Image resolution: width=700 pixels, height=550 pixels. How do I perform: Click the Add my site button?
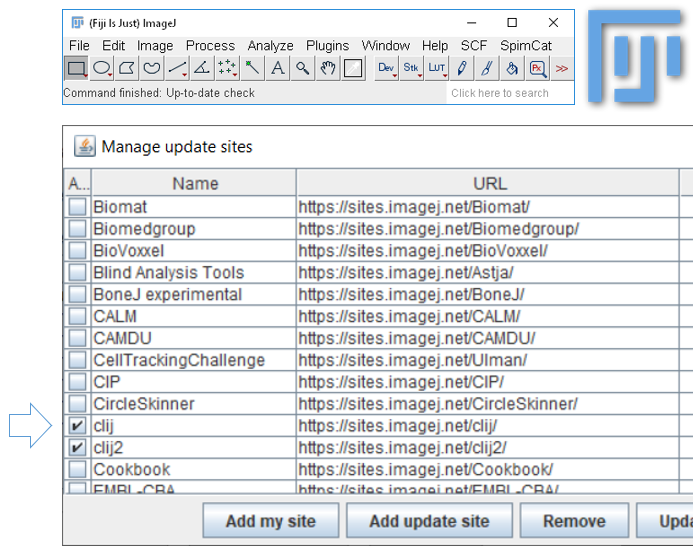tap(271, 521)
